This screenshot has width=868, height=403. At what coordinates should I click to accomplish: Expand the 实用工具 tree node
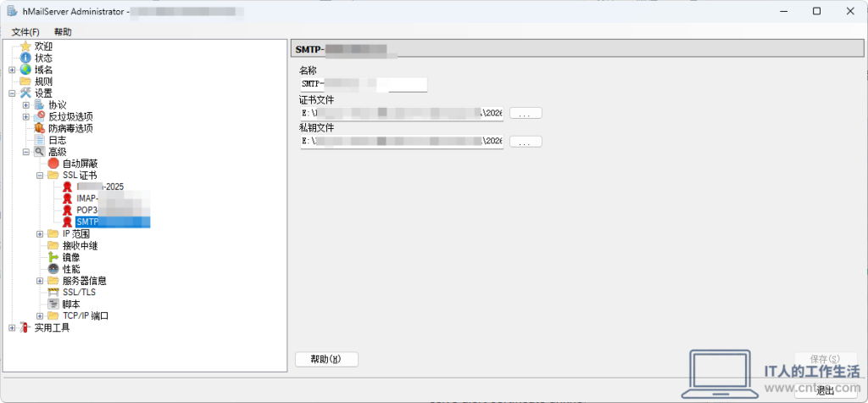(12, 327)
